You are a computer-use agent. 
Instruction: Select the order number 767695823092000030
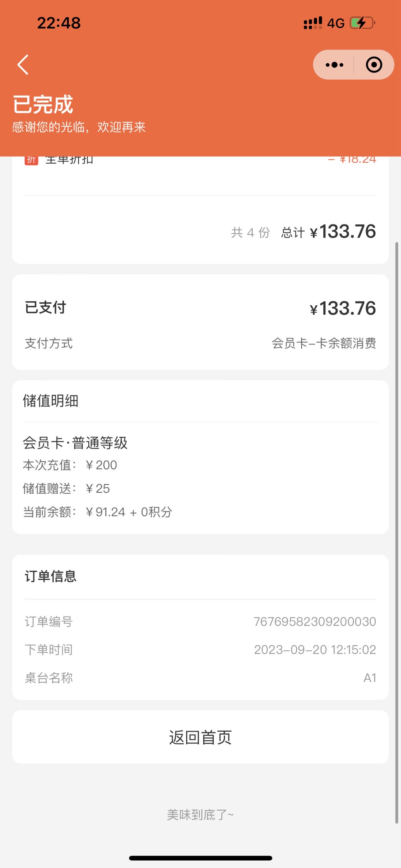[x=315, y=621]
